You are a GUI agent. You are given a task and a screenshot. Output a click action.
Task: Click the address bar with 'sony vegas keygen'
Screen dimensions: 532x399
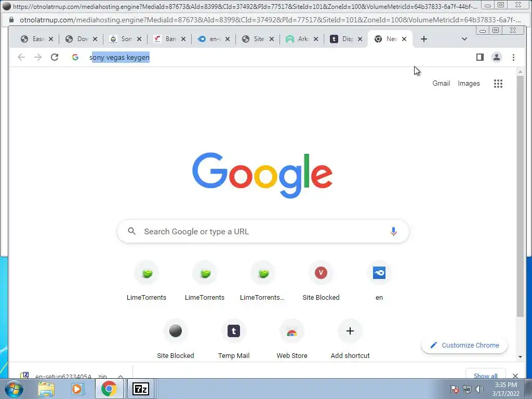(271, 57)
